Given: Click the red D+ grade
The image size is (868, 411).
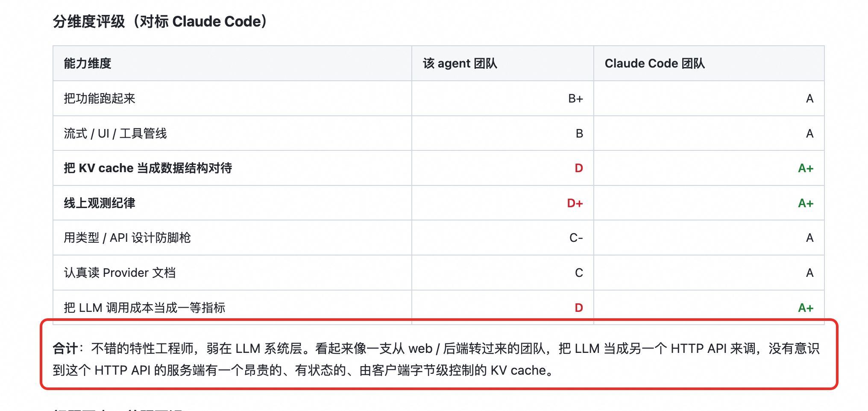Looking at the screenshot, I should [x=575, y=203].
